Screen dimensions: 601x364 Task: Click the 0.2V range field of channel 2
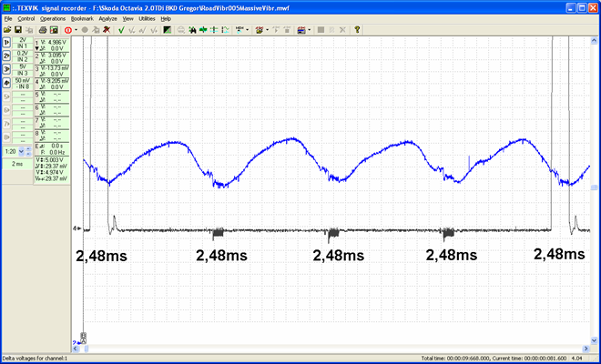[23, 54]
